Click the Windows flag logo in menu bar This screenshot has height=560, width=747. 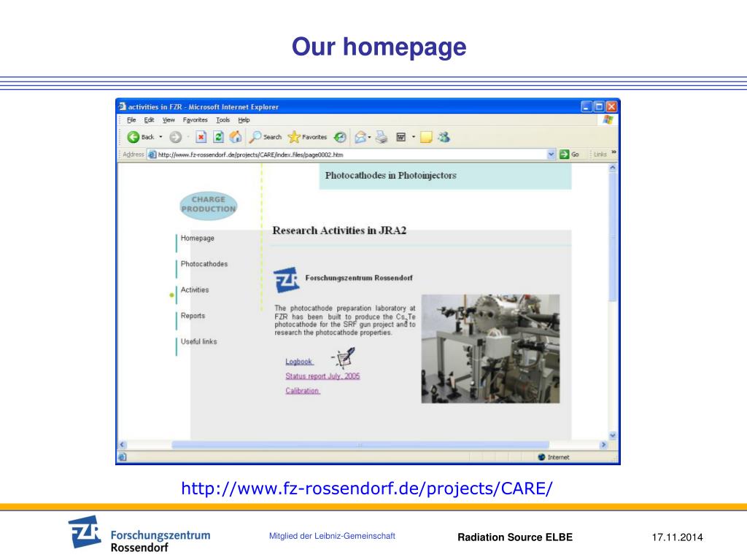click(x=608, y=120)
